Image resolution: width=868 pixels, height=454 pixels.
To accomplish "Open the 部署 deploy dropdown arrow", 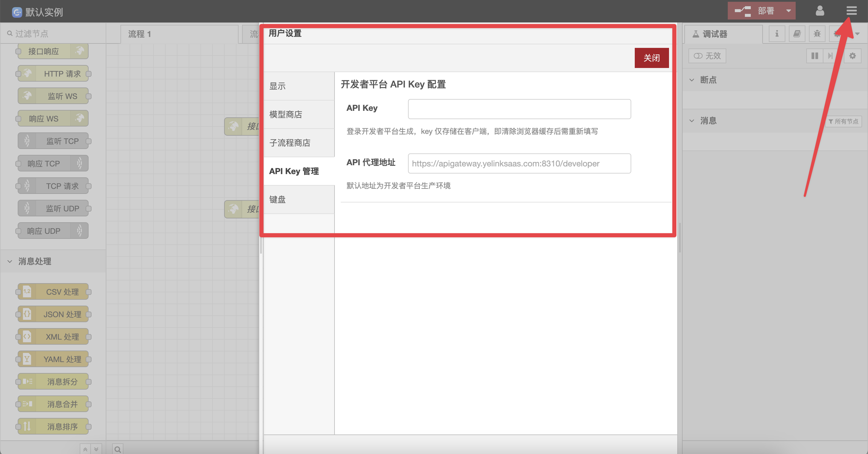I will point(788,11).
